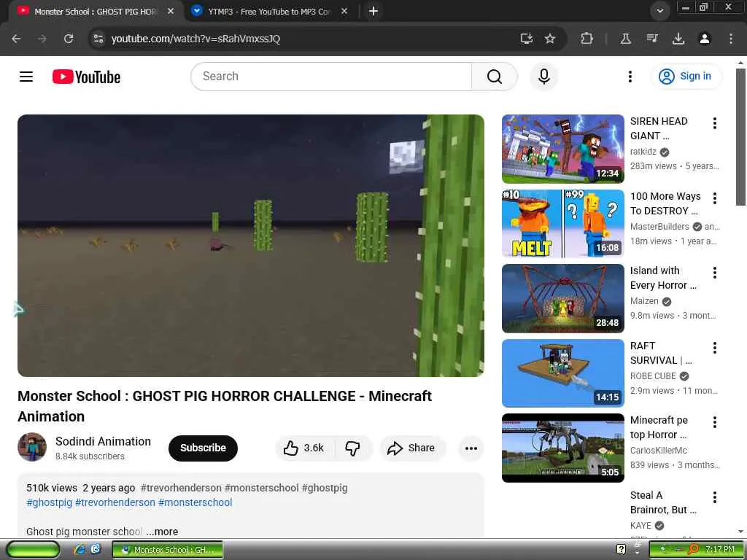Open options for Minecraft pe top Horror video
The height and width of the screenshot is (560, 747).
click(x=715, y=422)
